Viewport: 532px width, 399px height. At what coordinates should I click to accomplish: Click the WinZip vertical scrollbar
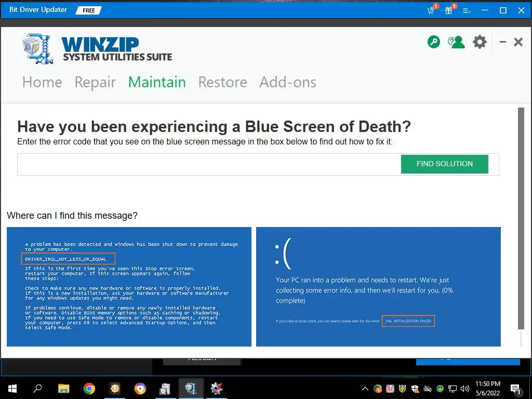click(521, 218)
